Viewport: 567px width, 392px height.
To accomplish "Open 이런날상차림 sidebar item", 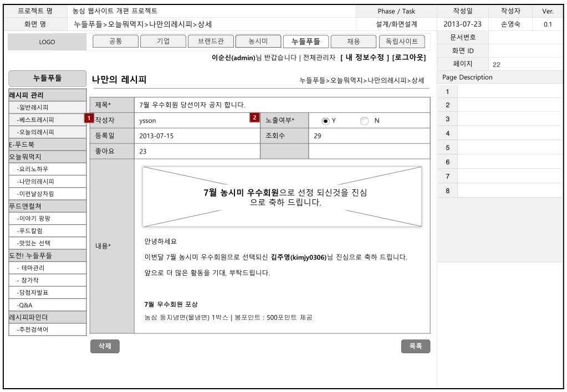I will point(47,194).
